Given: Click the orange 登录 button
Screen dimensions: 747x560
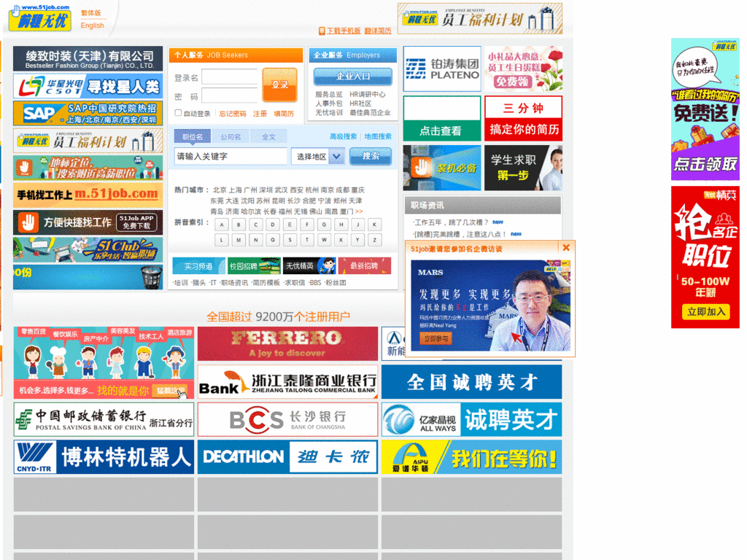Looking at the screenshot, I should coord(279,85).
